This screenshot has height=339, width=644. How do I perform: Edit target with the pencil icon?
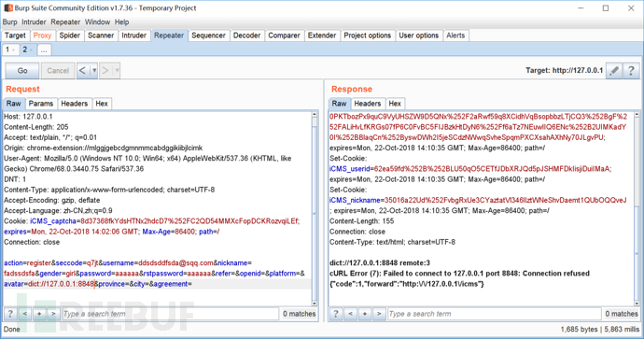pos(614,71)
